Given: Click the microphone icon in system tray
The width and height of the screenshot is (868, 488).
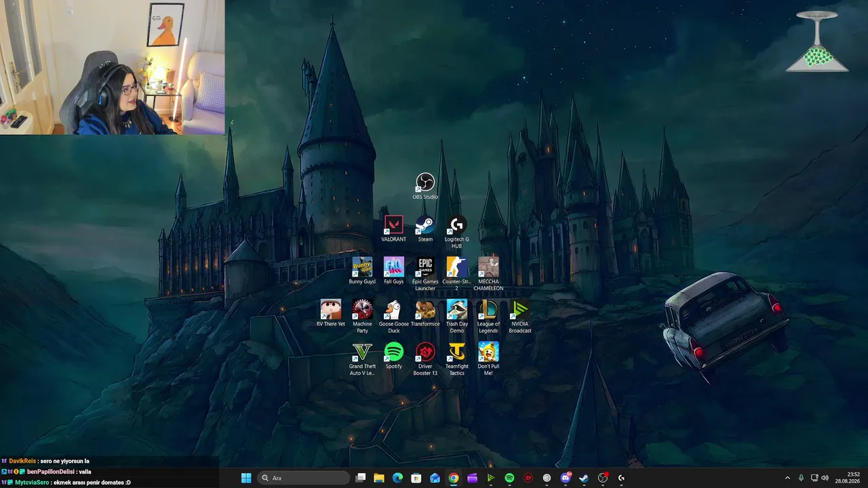Looking at the screenshot, I should pos(801,478).
